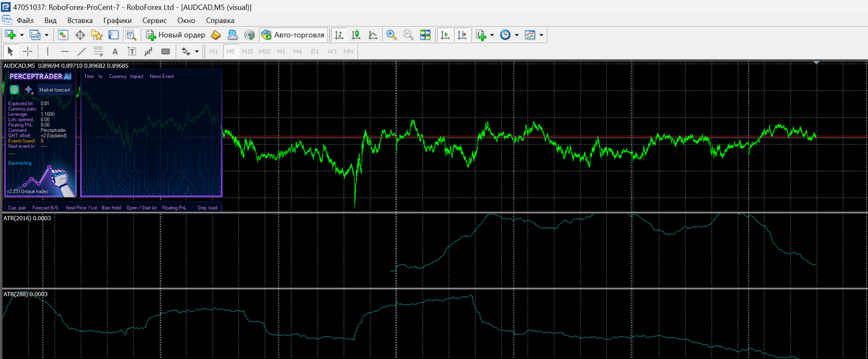Open the Terminal window toolbar icon

click(114, 34)
